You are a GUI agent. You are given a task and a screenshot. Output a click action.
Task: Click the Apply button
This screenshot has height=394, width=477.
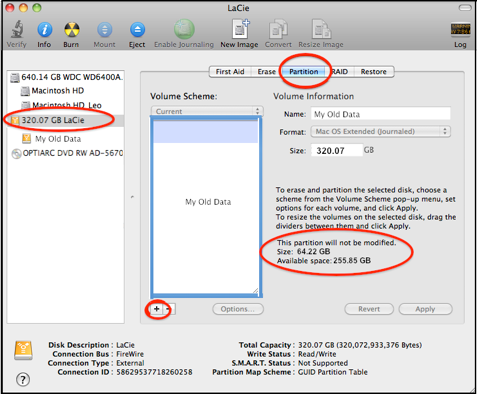click(x=425, y=309)
